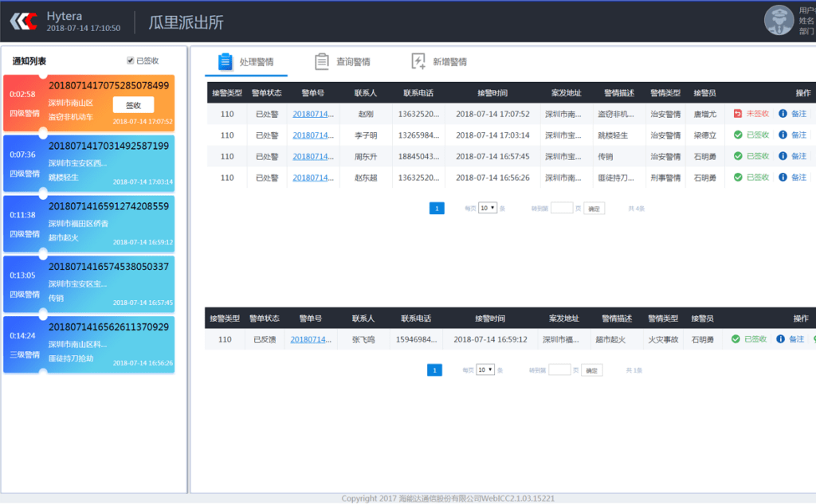
Task: Click info 备注 icon in 张飞鸣 row
Action: click(x=780, y=339)
